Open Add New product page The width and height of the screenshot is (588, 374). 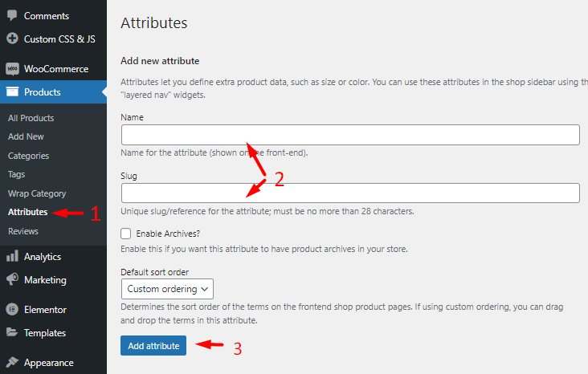pos(26,136)
